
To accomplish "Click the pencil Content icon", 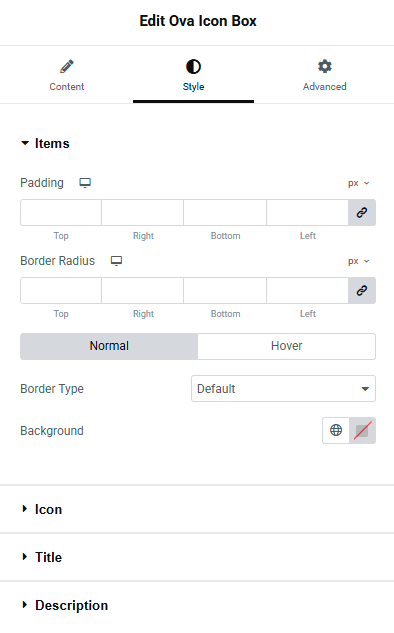I will 67,67.
